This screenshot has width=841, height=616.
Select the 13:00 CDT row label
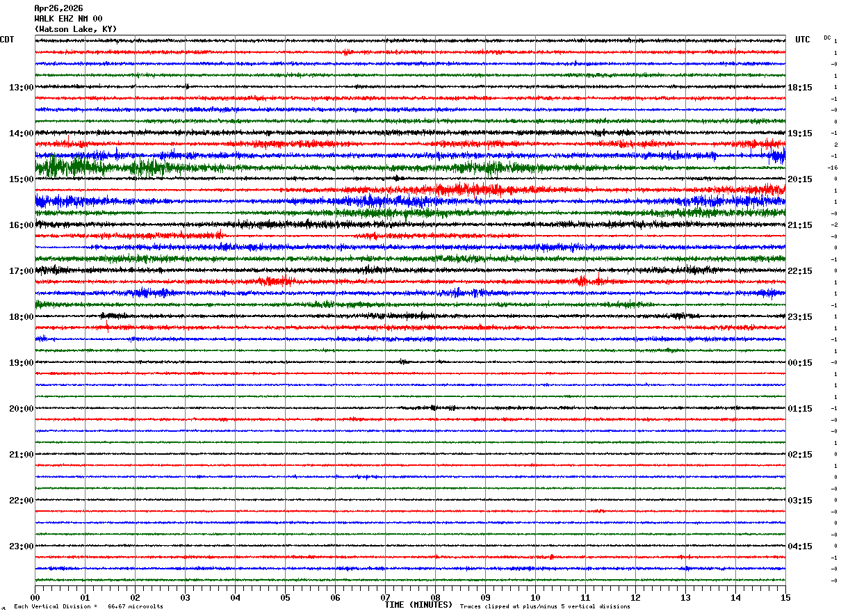click(x=22, y=88)
